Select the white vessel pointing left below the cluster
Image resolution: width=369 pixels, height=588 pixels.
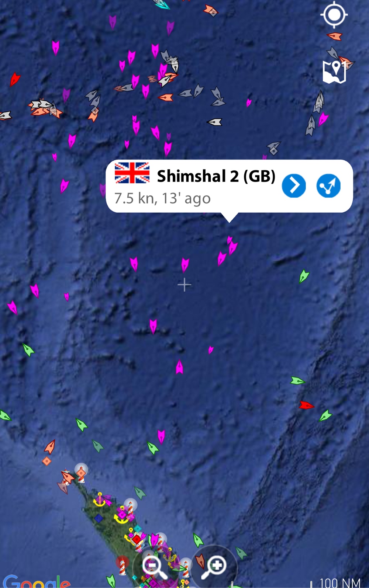click(x=215, y=122)
